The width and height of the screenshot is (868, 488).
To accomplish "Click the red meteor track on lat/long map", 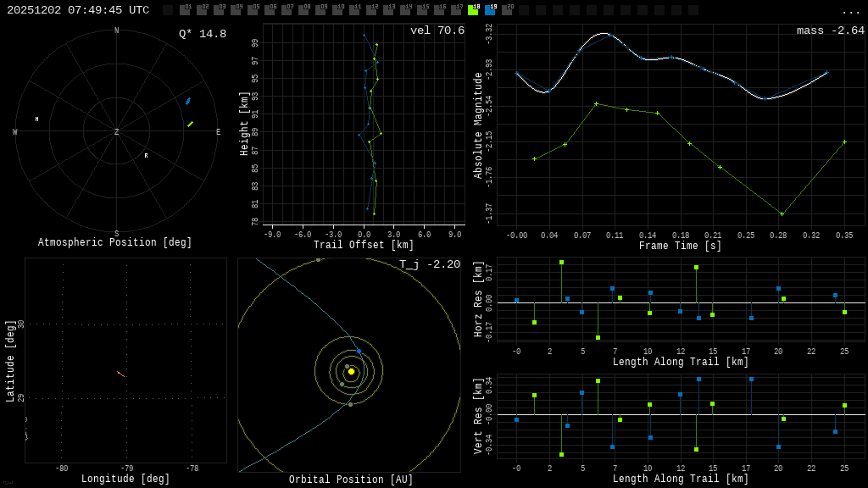I will point(121,374).
